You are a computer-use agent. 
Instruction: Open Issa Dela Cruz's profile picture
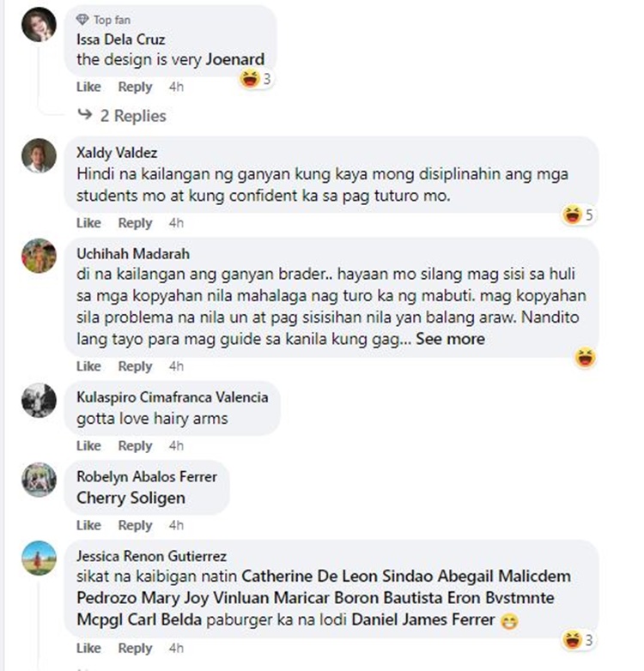(x=39, y=24)
